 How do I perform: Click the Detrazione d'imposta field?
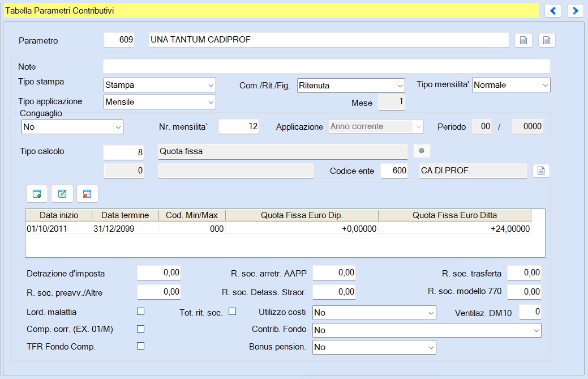tap(159, 273)
